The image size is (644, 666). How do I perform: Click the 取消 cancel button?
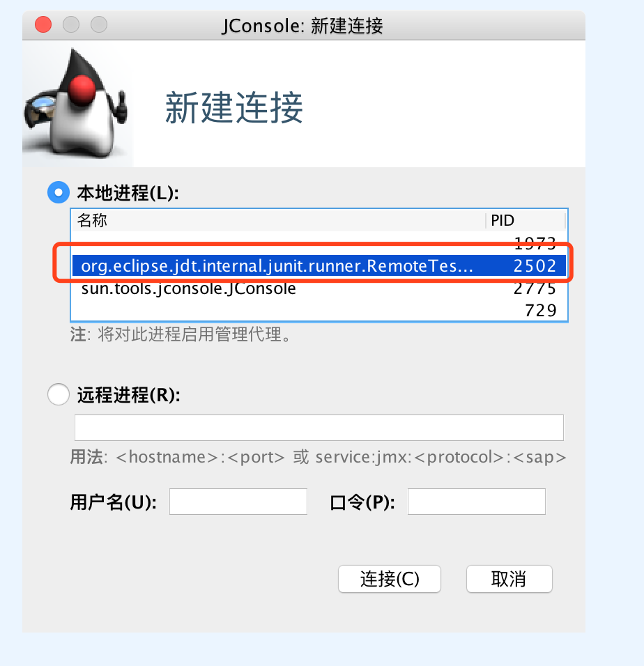[509, 579]
